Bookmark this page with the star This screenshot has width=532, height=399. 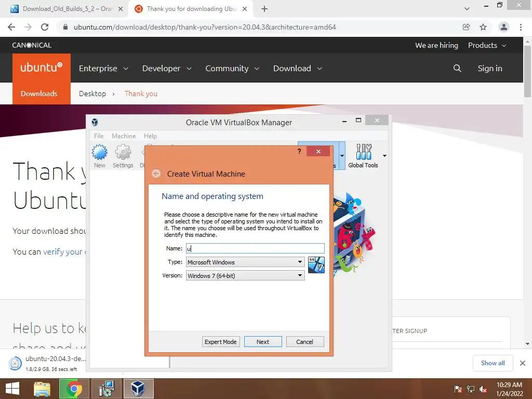tap(483, 27)
